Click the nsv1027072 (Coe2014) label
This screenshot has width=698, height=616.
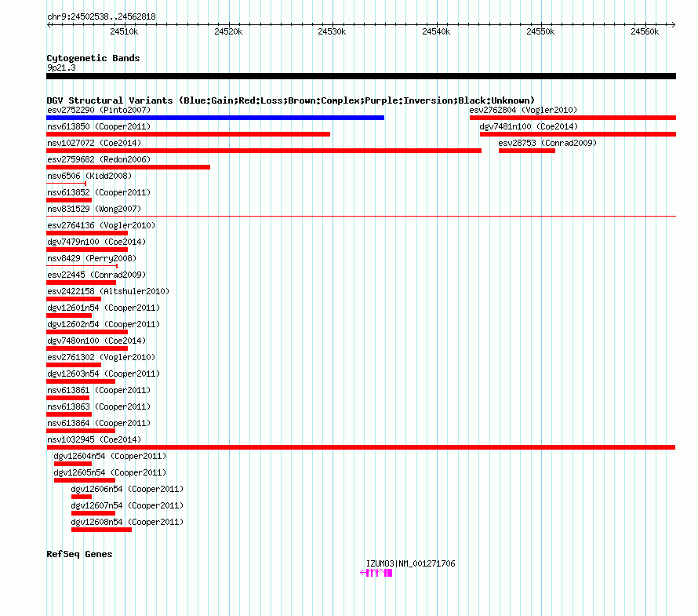tap(94, 143)
